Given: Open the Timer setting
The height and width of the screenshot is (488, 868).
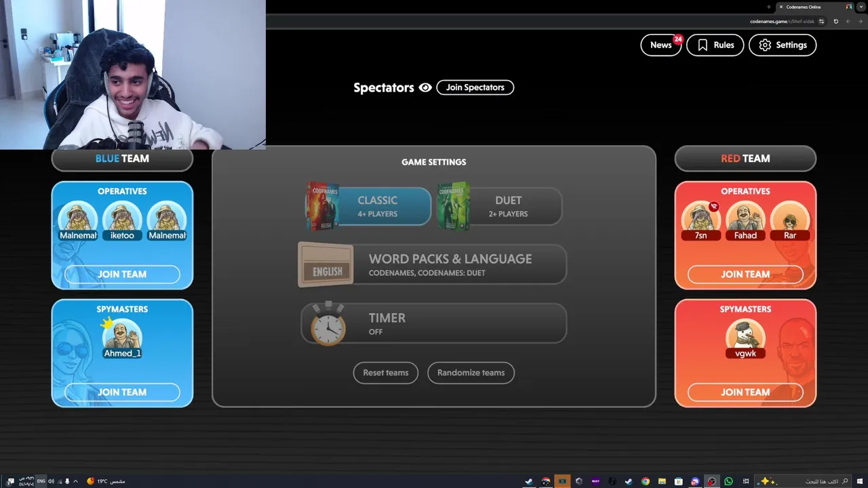Looking at the screenshot, I should coord(434,323).
